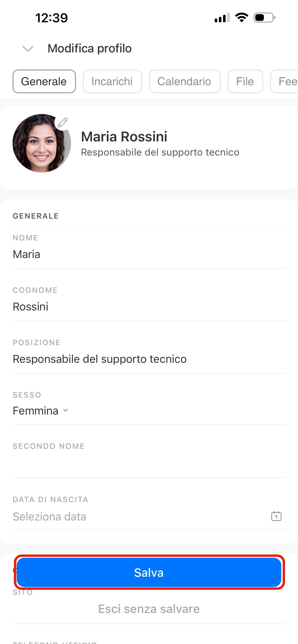Open the Femmina gender selector
This screenshot has height=644, width=298.
40,411
